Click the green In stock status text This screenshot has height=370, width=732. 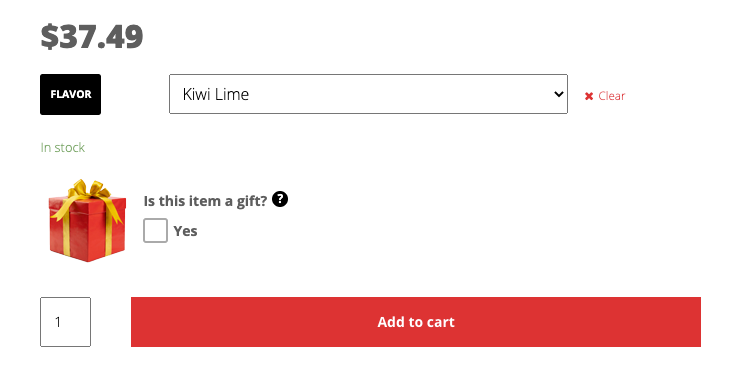(63, 147)
